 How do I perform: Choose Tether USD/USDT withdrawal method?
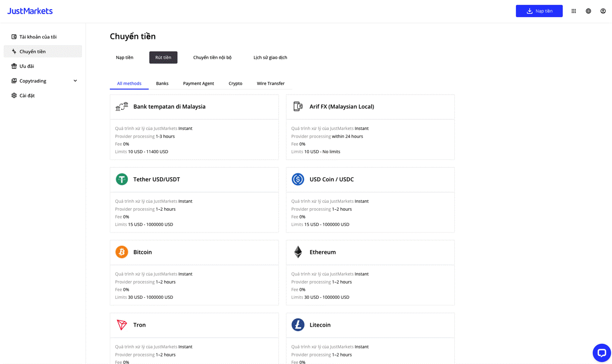coord(194,200)
